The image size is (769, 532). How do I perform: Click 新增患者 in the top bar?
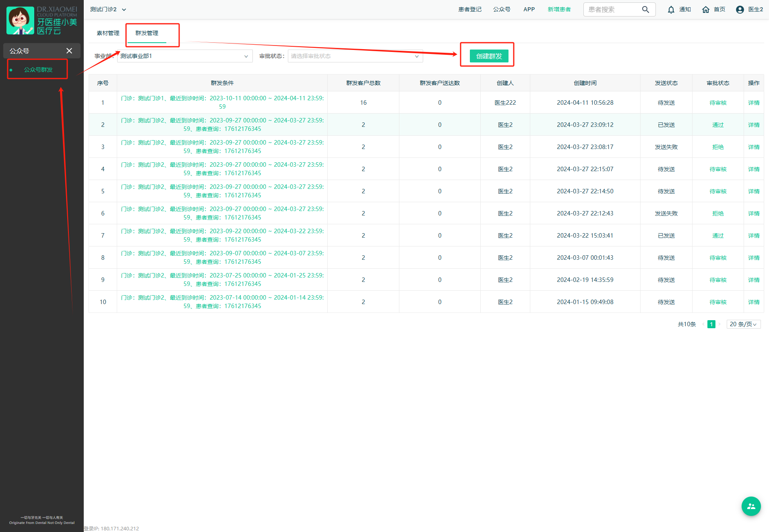(559, 10)
